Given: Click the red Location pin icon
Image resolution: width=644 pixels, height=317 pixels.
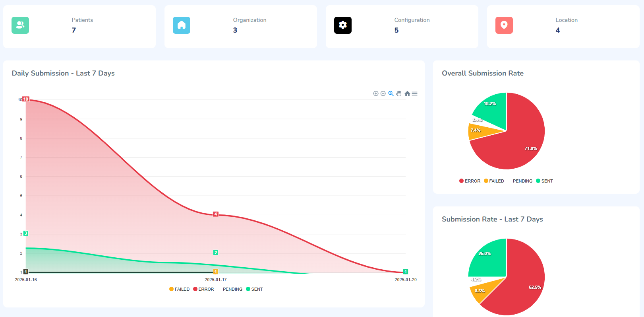Looking at the screenshot, I should (x=504, y=25).
